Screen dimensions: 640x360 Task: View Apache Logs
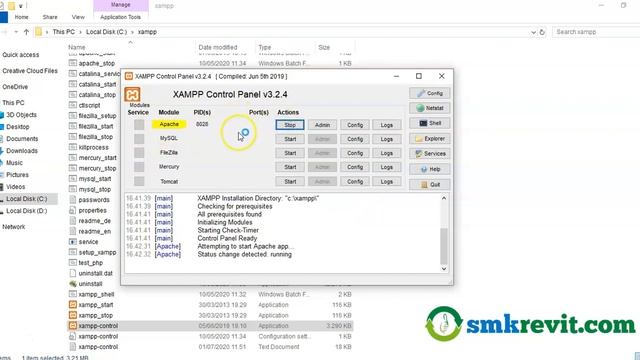[x=387, y=125]
